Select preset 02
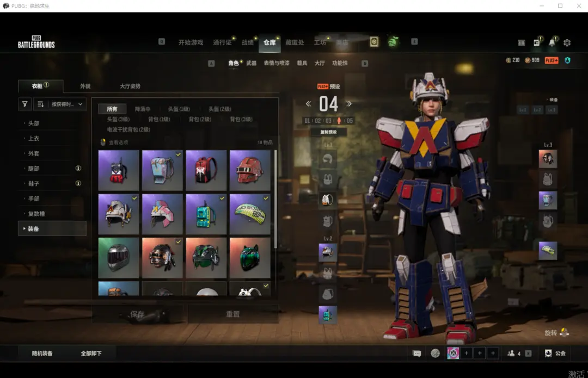The image size is (588, 378). tap(317, 121)
